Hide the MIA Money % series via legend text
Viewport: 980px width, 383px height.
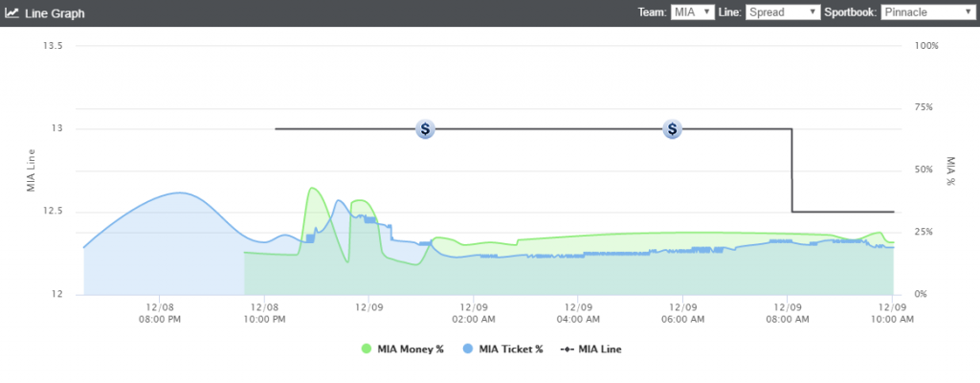coord(412,349)
